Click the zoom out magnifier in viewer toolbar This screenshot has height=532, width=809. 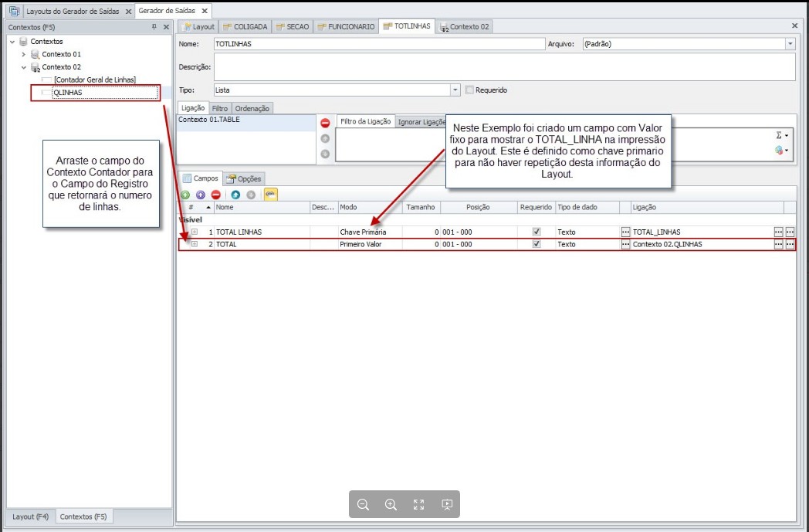(x=363, y=504)
